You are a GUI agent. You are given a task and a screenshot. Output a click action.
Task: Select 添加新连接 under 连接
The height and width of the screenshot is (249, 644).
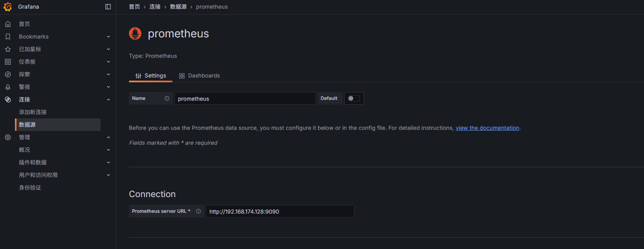pos(33,112)
